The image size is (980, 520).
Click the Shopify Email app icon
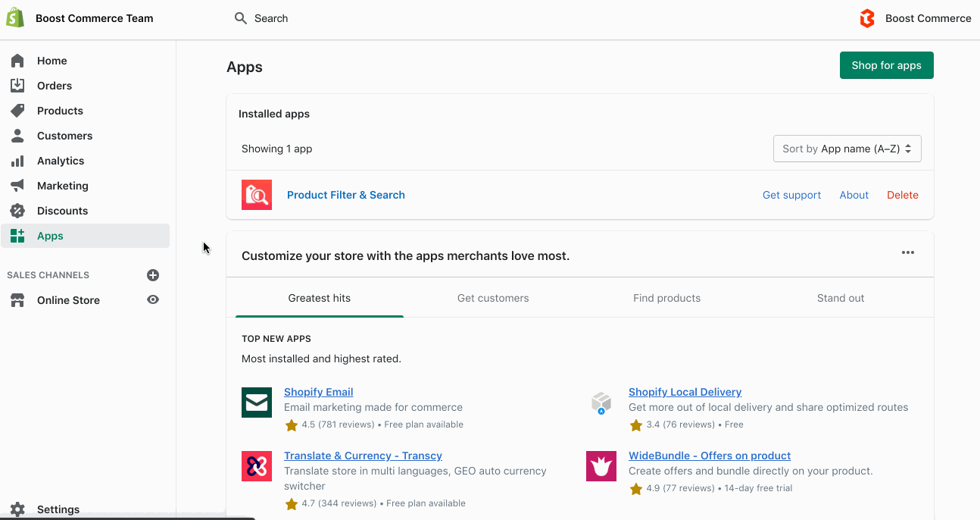pyautogui.click(x=257, y=403)
